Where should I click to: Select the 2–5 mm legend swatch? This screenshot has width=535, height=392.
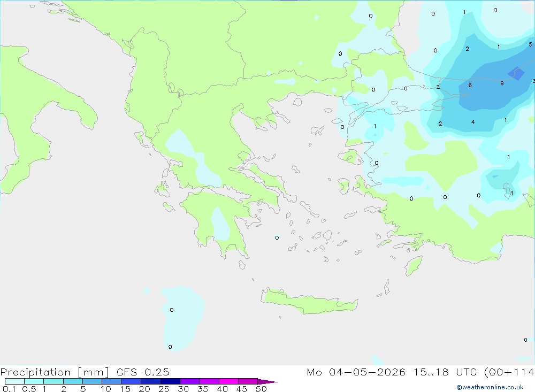click(73, 381)
